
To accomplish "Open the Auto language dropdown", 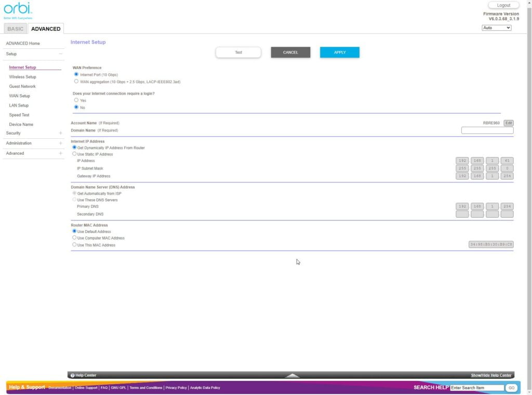I will click(x=496, y=28).
